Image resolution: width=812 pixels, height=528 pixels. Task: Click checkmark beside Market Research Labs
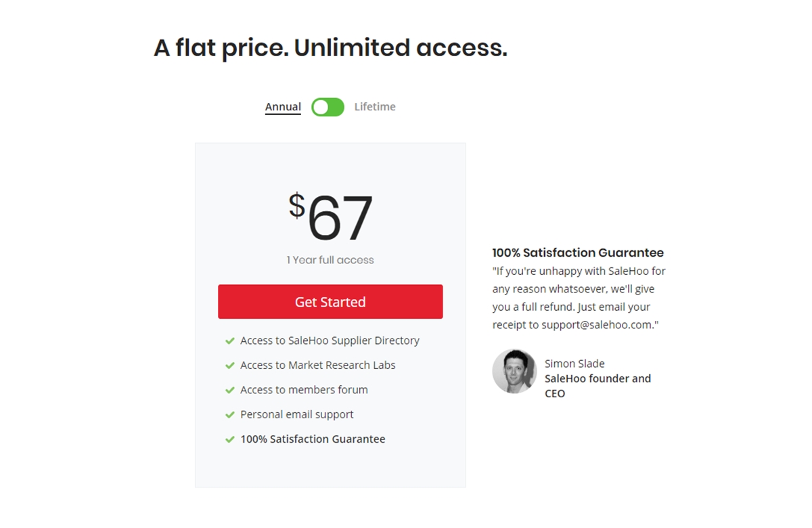click(230, 366)
